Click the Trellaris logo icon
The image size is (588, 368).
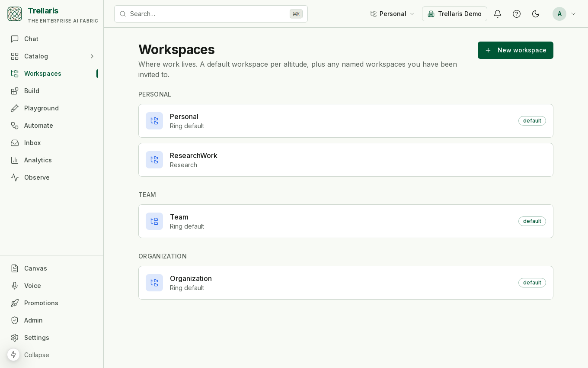15,14
